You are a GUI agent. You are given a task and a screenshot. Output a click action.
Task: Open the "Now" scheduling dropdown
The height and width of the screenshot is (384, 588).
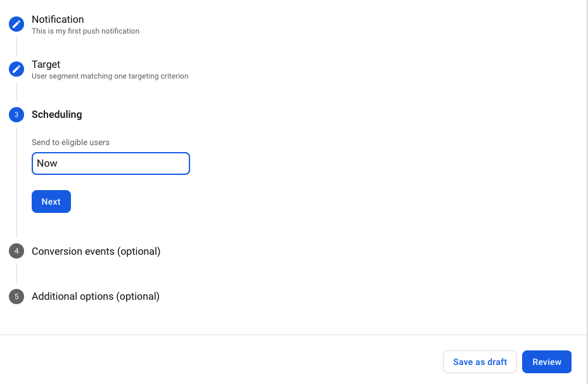pyautogui.click(x=111, y=163)
